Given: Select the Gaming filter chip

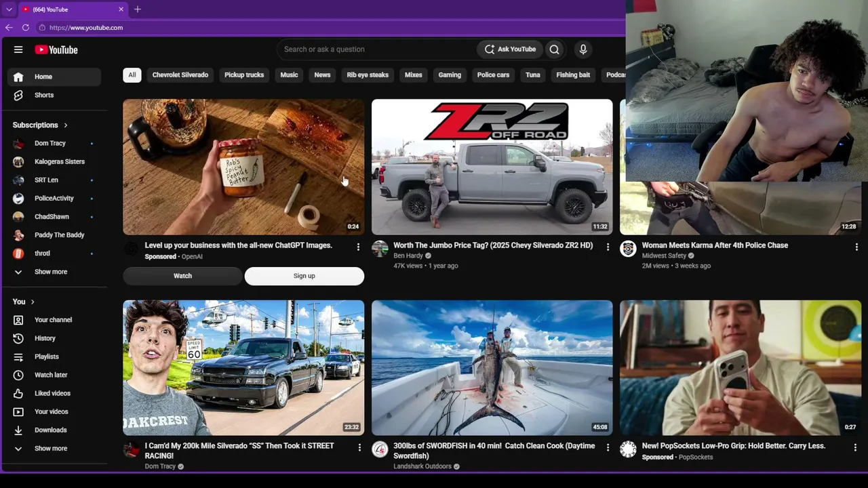Looking at the screenshot, I should pos(450,75).
